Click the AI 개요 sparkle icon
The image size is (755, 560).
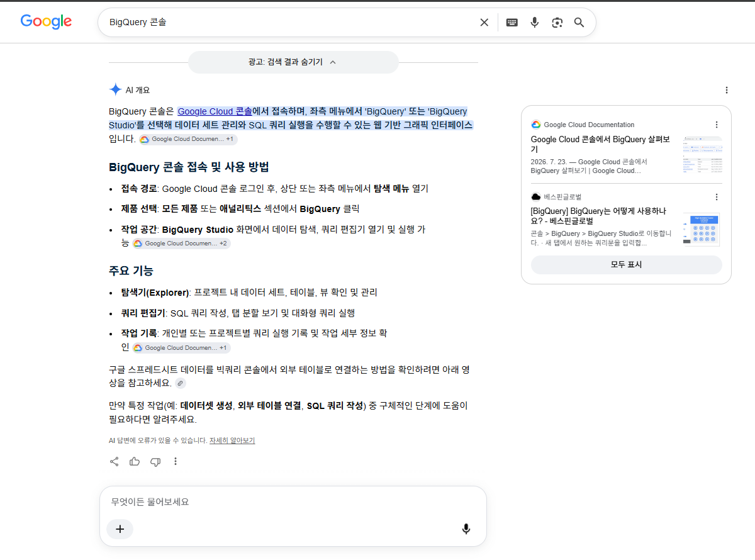[x=115, y=89]
